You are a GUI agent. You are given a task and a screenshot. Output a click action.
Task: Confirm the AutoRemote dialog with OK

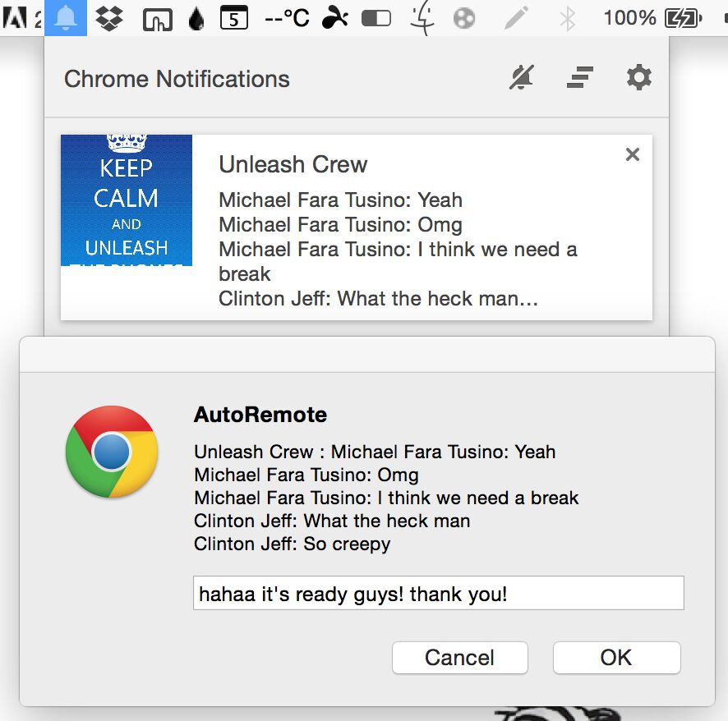(x=616, y=658)
